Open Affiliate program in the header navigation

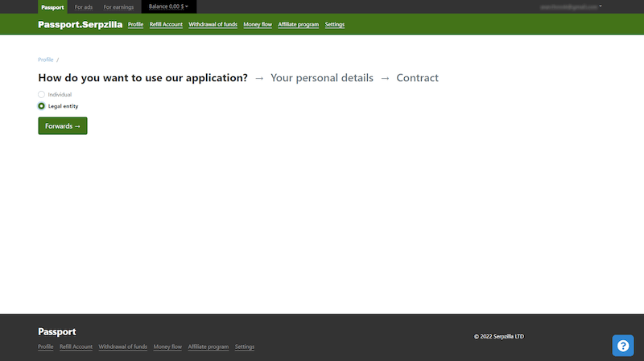pos(298,25)
